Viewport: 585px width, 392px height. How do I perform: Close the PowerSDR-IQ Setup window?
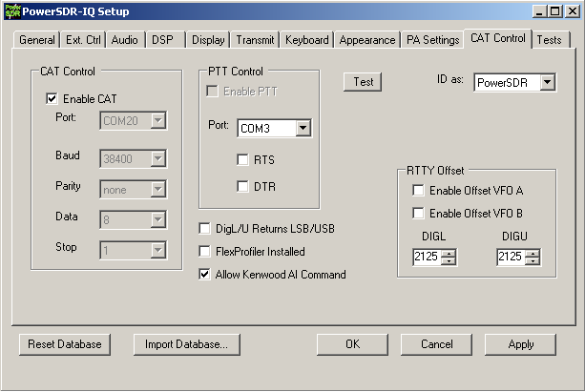click(x=572, y=11)
